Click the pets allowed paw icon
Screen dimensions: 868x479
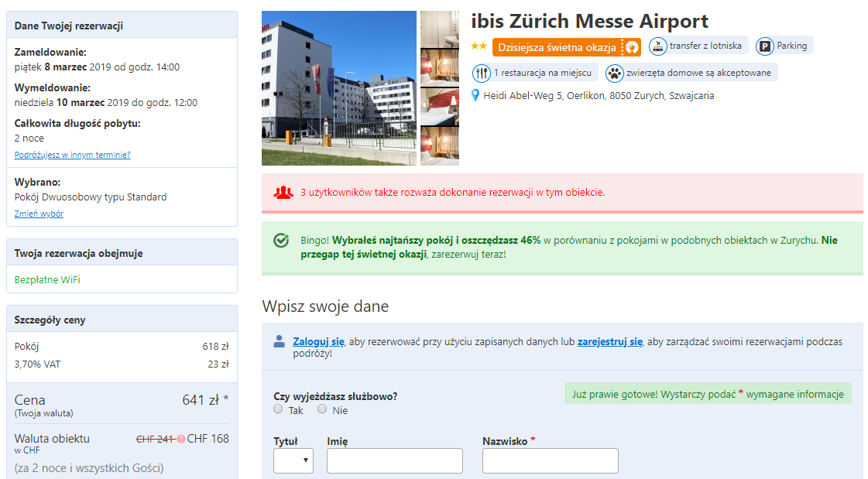tap(615, 74)
